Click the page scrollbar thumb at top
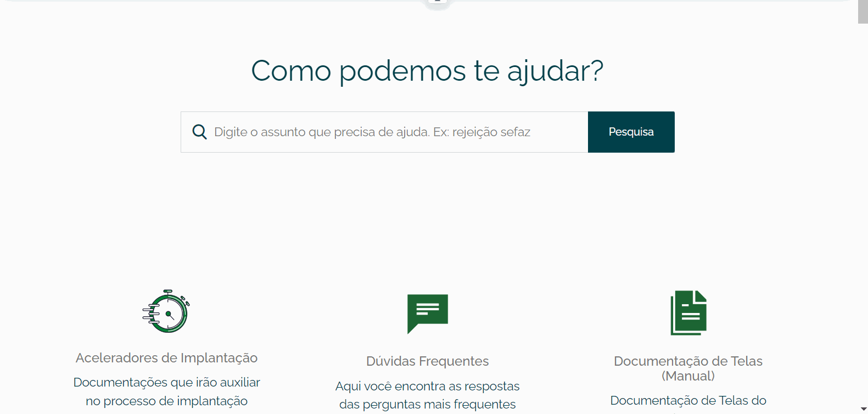The image size is (868, 414). point(863,12)
